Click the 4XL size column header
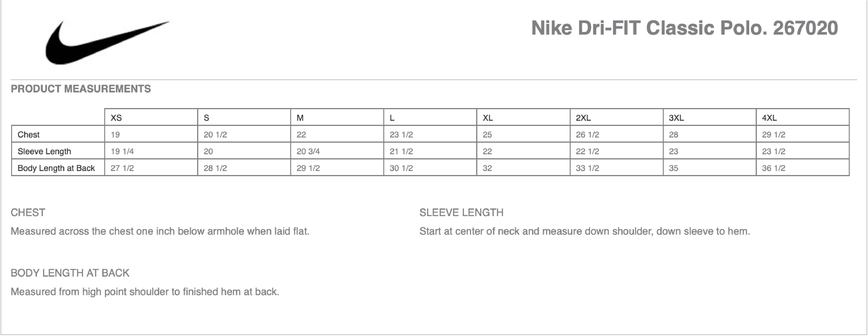Image resolution: width=868 pixels, height=336 pixels. pos(769,118)
